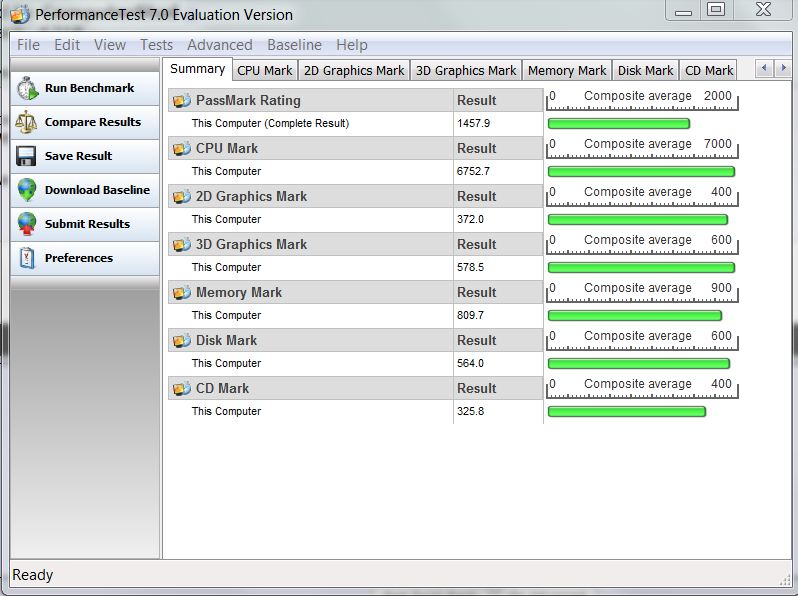Click the Preferences checklist icon
798x596 pixels.
click(x=27, y=258)
